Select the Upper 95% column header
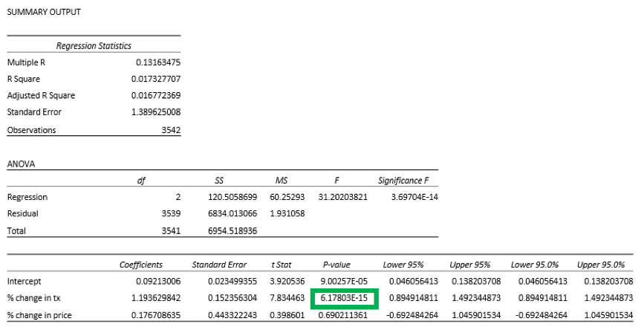644x330 pixels. click(x=470, y=265)
